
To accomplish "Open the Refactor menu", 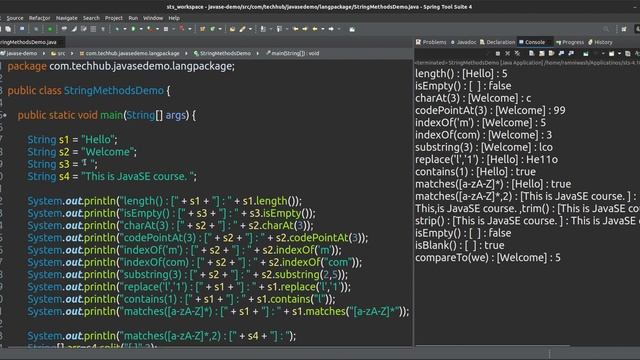I will [40, 18].
